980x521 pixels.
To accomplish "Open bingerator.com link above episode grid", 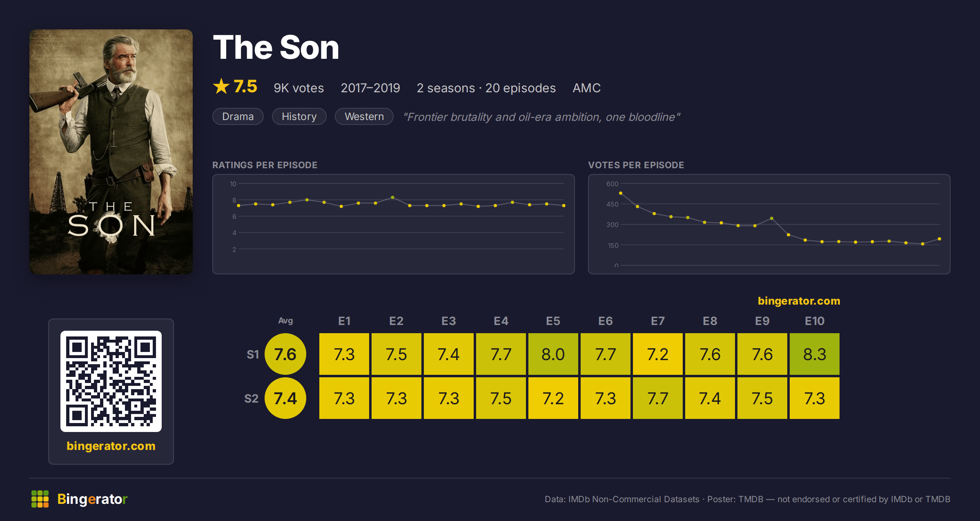I will (799, 301).
